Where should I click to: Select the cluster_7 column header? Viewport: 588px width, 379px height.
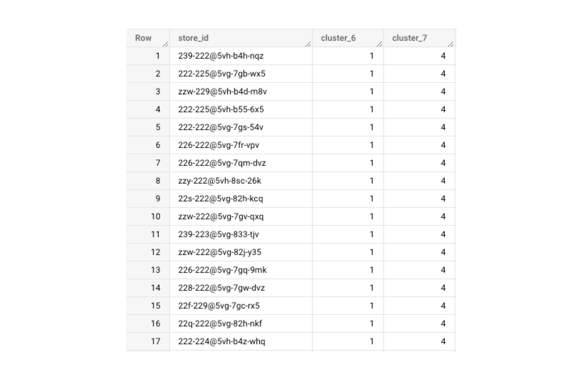pyautogui.click(x=409, y=38)
